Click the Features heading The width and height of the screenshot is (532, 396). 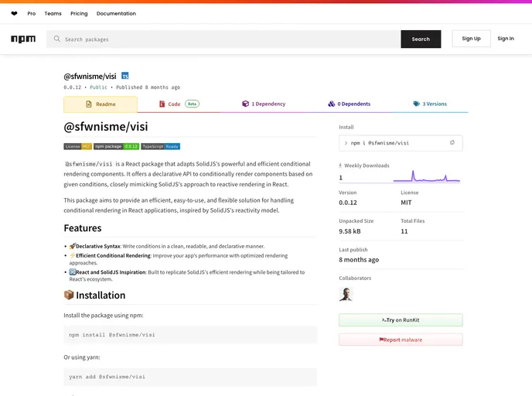(83, 228)
